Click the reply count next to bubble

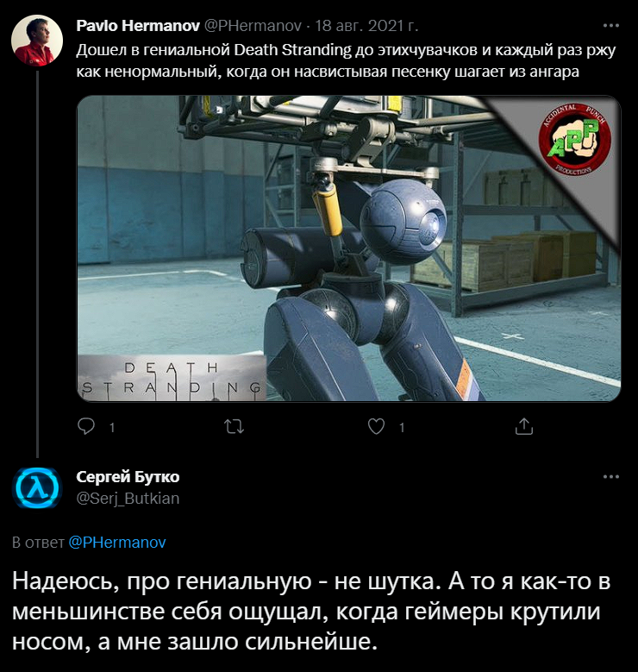(112, 427)
